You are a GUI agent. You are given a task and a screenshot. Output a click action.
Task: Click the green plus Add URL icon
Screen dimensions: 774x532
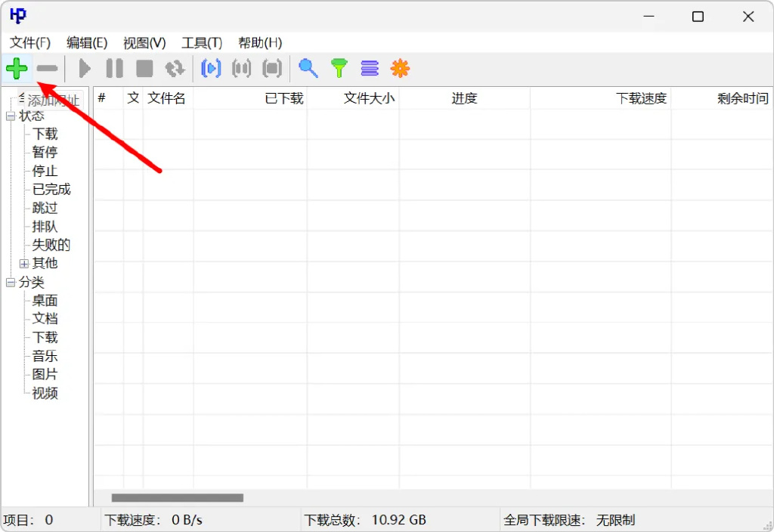point(17,69)
